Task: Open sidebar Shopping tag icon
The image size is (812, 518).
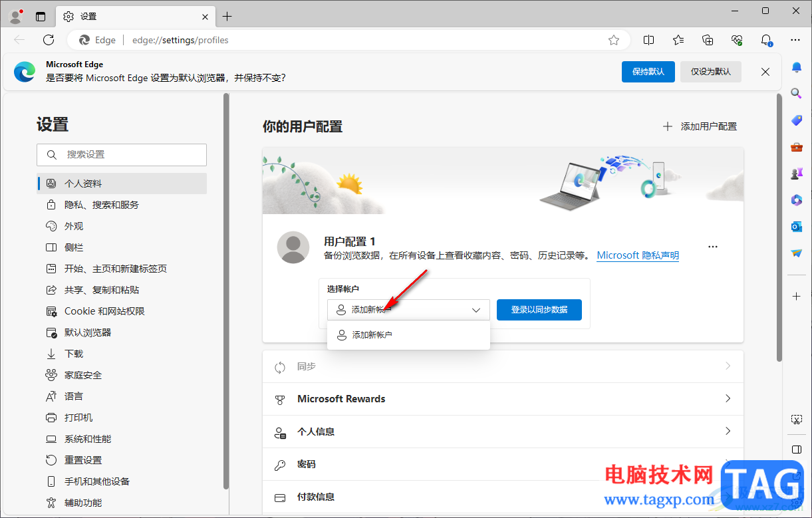Action: (797, 120)
